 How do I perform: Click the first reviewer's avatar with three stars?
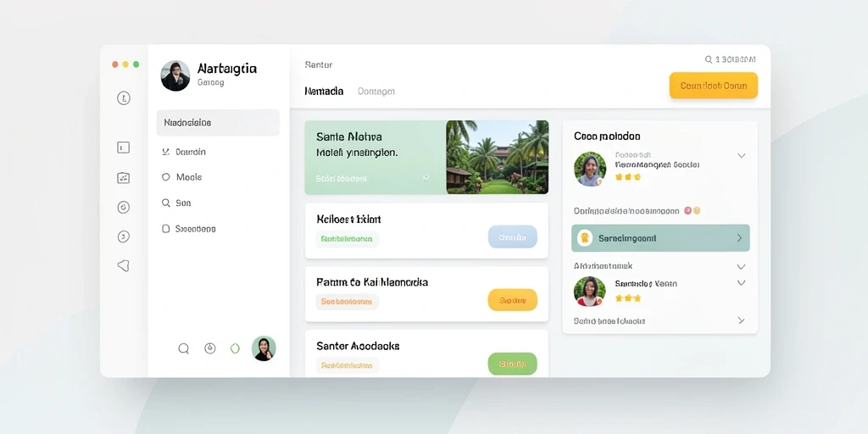coord(590,169)
